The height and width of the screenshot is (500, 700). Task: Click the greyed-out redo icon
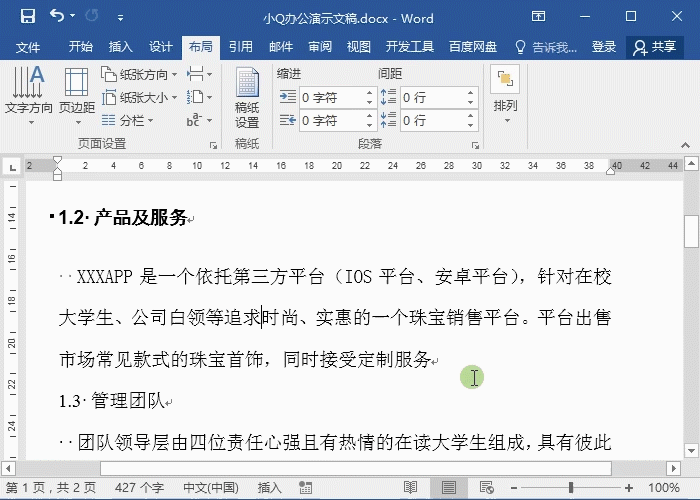[92, 17]
